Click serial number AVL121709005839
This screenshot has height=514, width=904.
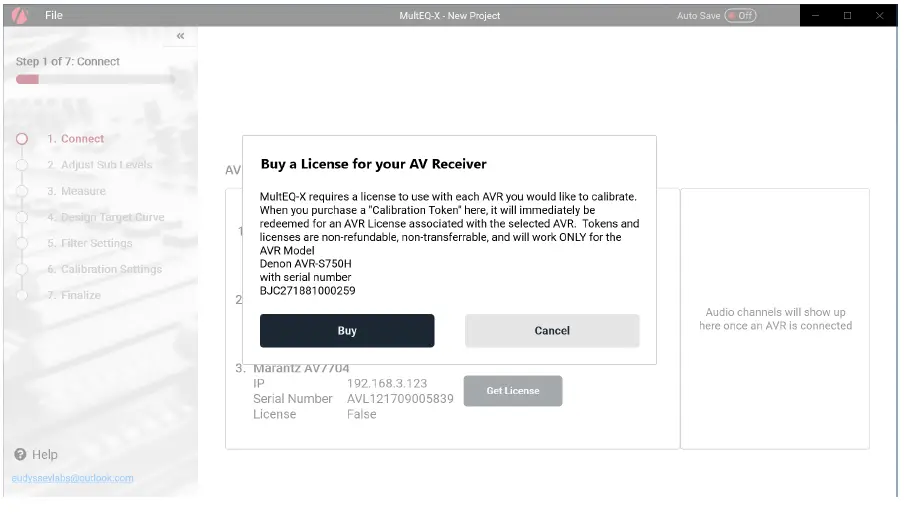point(400,399)
